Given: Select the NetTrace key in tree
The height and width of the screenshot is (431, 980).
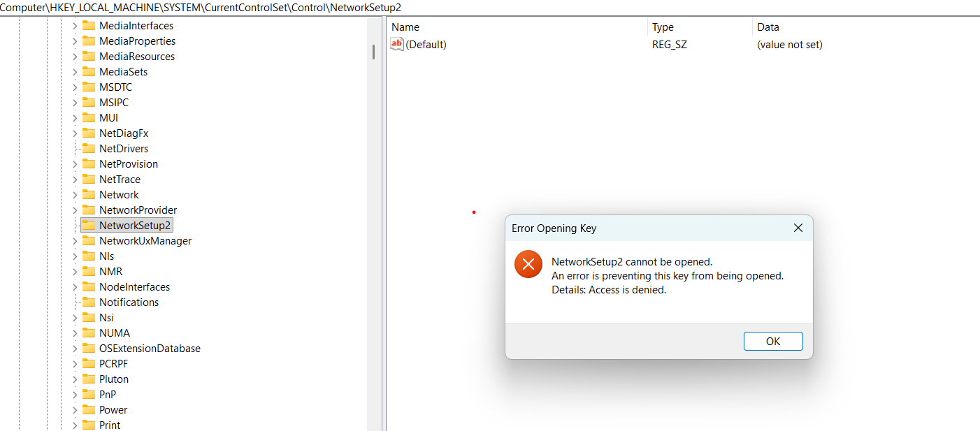Looking at the screenshot, I should tap(120, 180).
